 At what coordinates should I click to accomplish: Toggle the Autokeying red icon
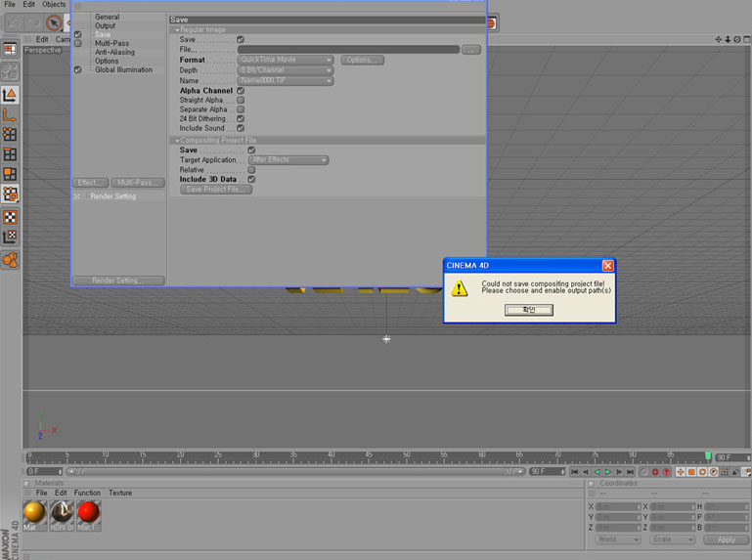[x=666, y=472]
